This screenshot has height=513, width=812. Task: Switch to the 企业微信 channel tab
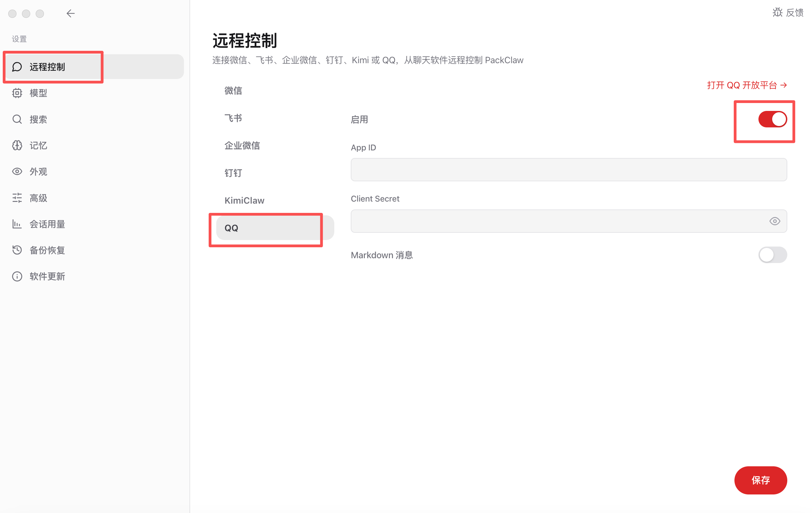coord(275,146)
